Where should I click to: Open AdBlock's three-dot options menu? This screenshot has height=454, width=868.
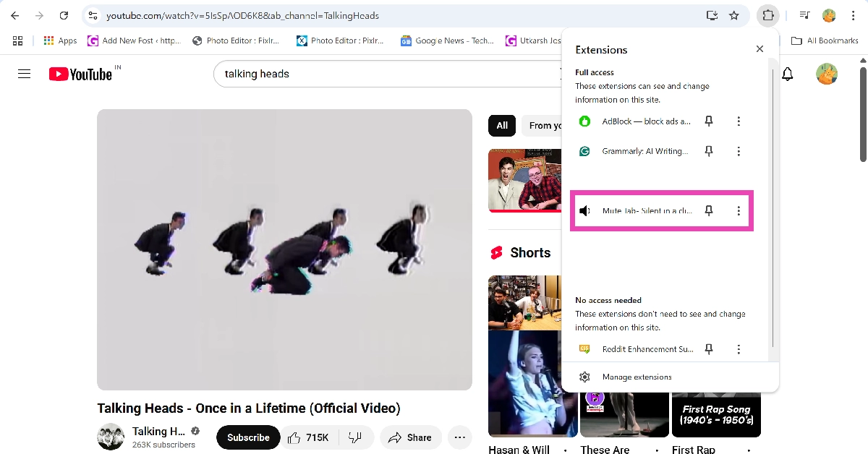point(739,121)
